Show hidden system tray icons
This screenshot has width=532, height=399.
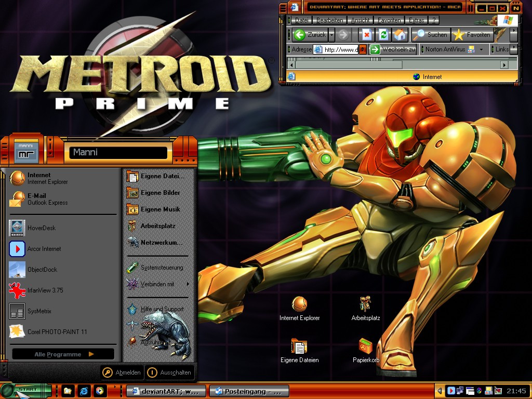tap(440, 391)
